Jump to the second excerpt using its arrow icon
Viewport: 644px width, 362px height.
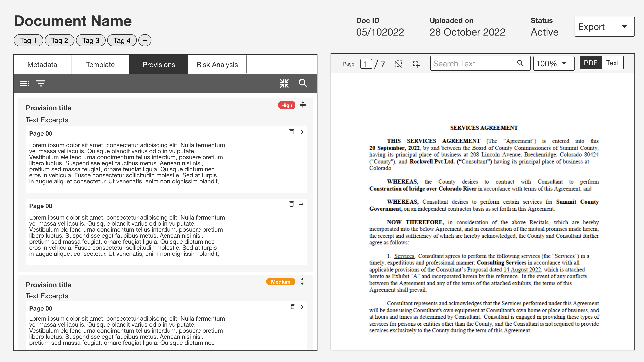(301, 204)
